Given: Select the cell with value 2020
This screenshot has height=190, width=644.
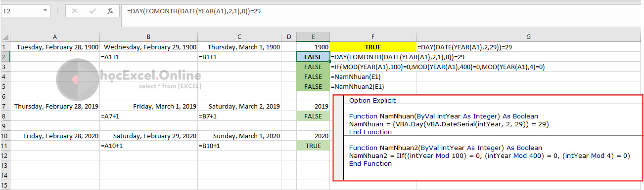Looking at the screenshot, I should (313, 136).
